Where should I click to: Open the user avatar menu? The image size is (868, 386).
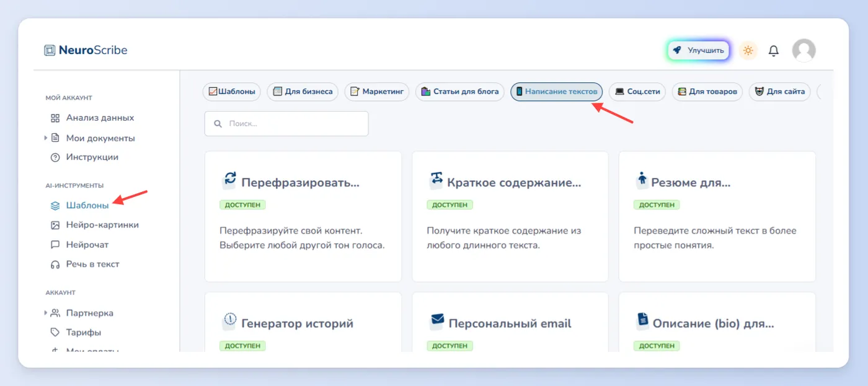804,50
